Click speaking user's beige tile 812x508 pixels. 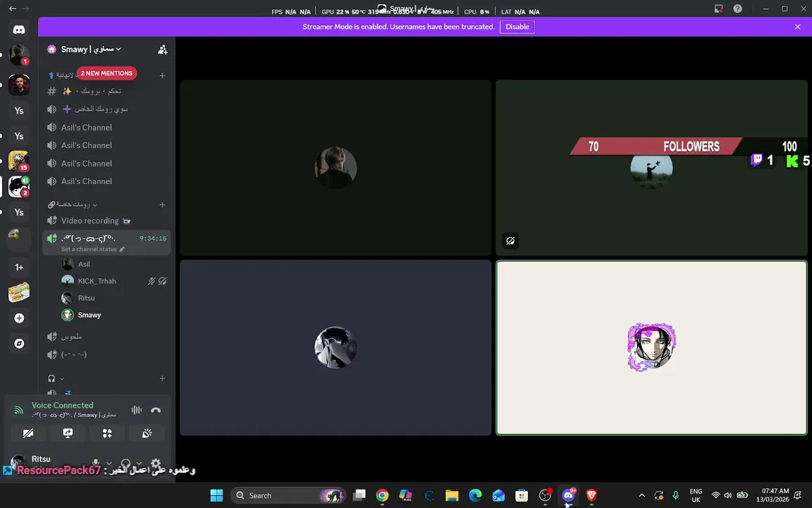(x=651, y=348)
